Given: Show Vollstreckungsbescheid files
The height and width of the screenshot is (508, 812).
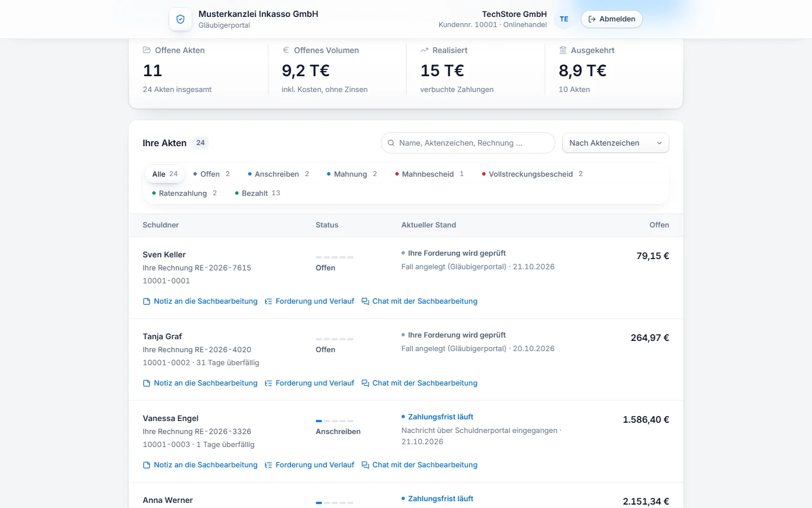Looking at the screenshot, I should pos(532,174).
